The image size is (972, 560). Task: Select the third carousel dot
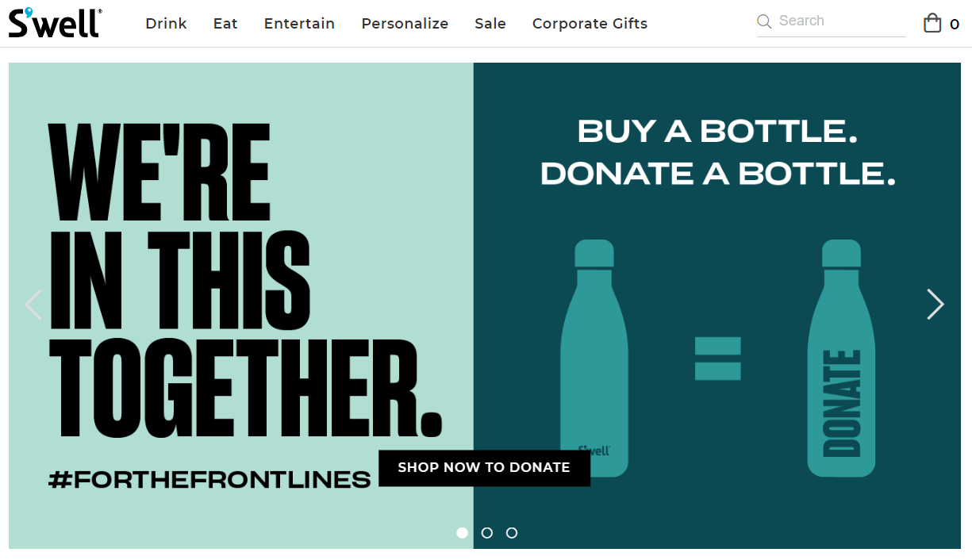[512, 533]
